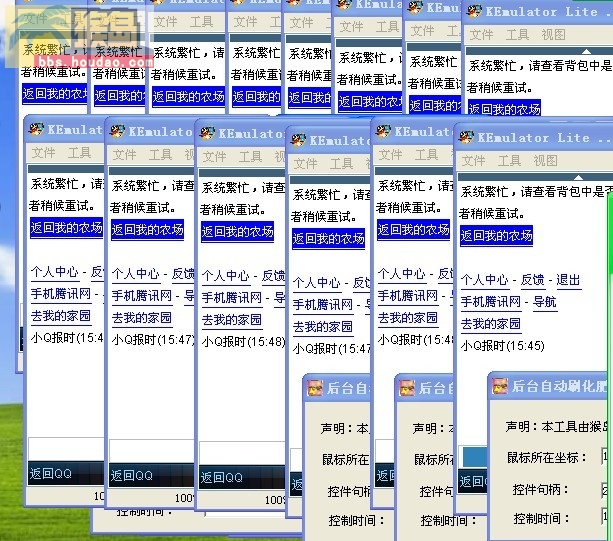Click 返回QQ softkey in window showing (15:48)
The height and width of the screenshot is (541, 613).
tap(222, 478)
